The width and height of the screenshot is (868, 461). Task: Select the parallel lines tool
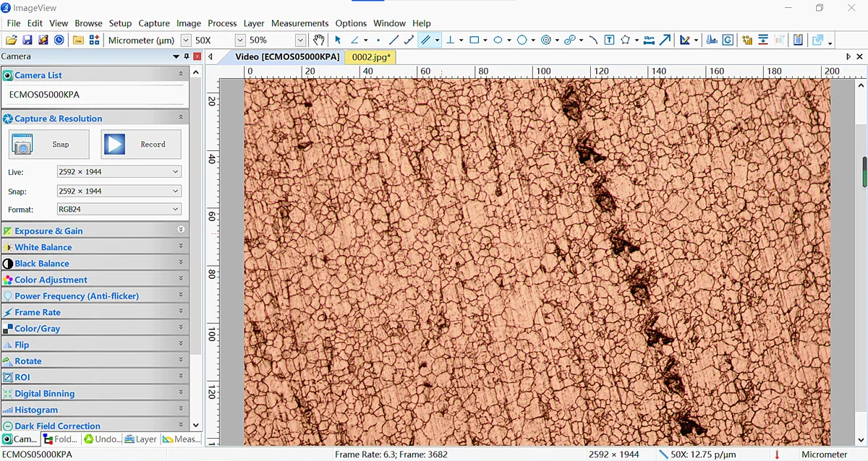click(x=426, y=40)
